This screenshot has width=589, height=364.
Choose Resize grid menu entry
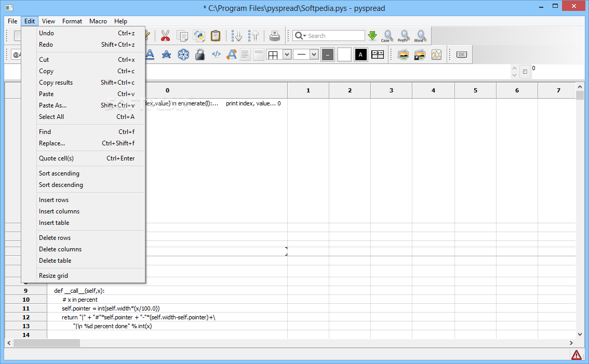click(83, 275)
